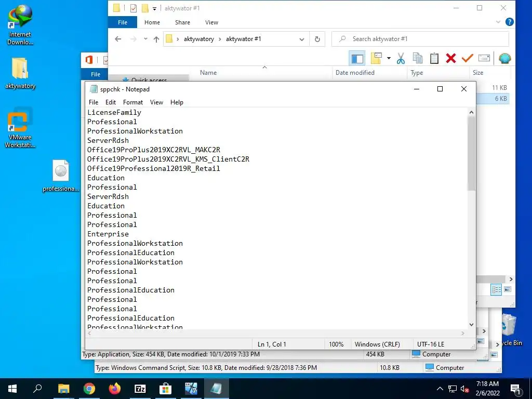Click the orange checkmark Properties icon
532x399 pixels.
467,58
